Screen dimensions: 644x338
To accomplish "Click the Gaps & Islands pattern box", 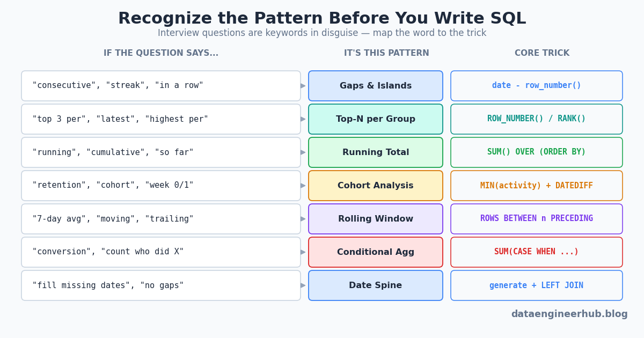I will 376,86.
